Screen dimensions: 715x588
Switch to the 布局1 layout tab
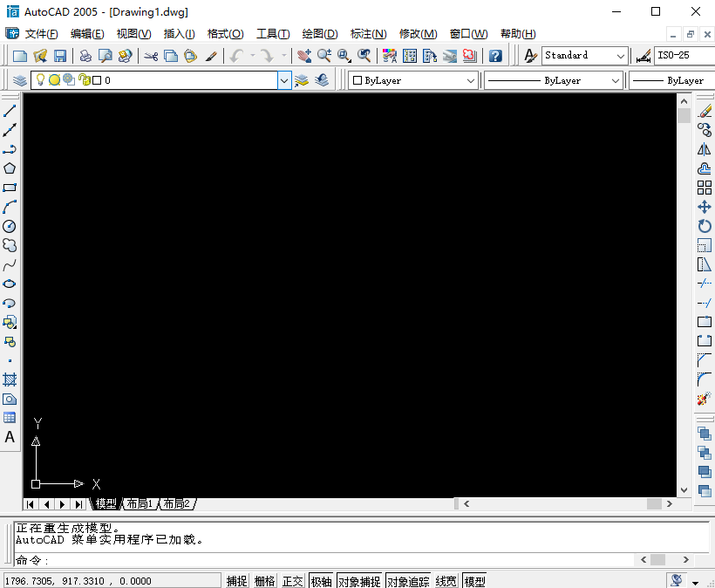(x=139, y=504)
